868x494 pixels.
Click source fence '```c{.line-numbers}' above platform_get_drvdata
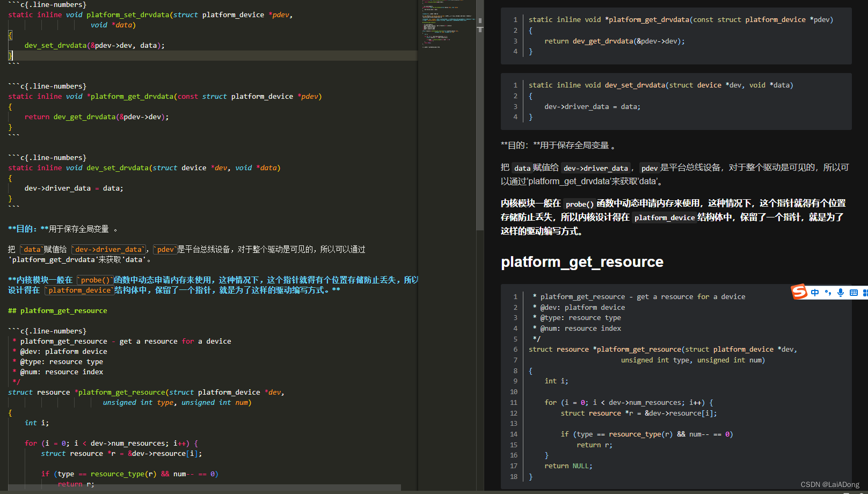47,86
